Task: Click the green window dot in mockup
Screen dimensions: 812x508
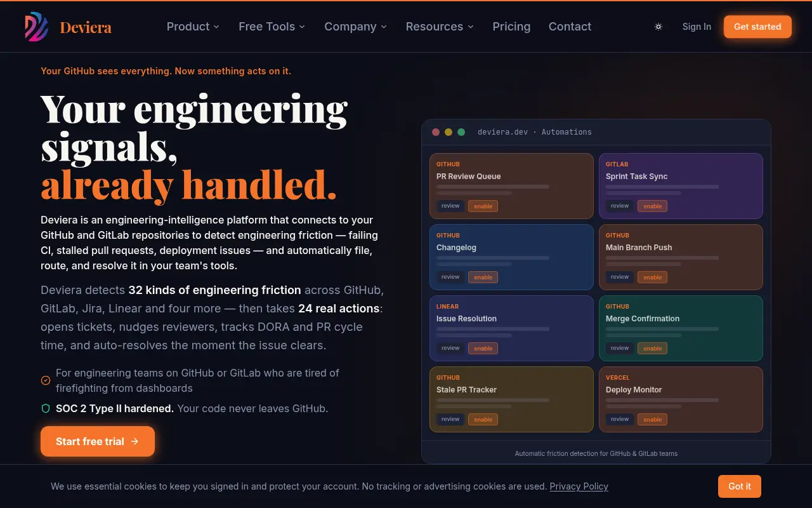Action: coord(461,132)
